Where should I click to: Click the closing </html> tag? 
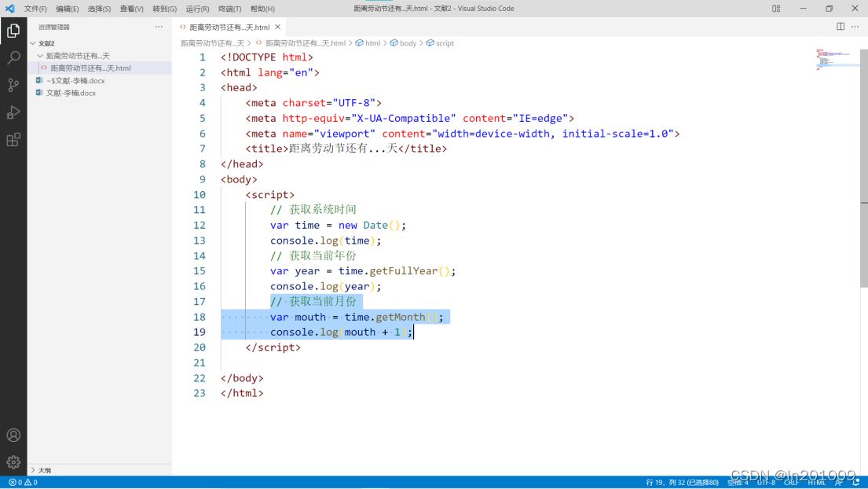242,393
